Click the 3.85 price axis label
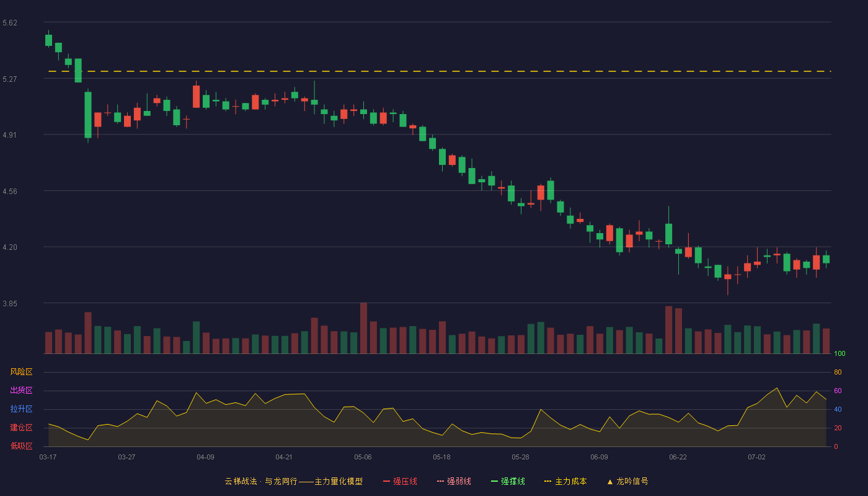The width and height of the screenshot is (868, 496). (10, 304)
